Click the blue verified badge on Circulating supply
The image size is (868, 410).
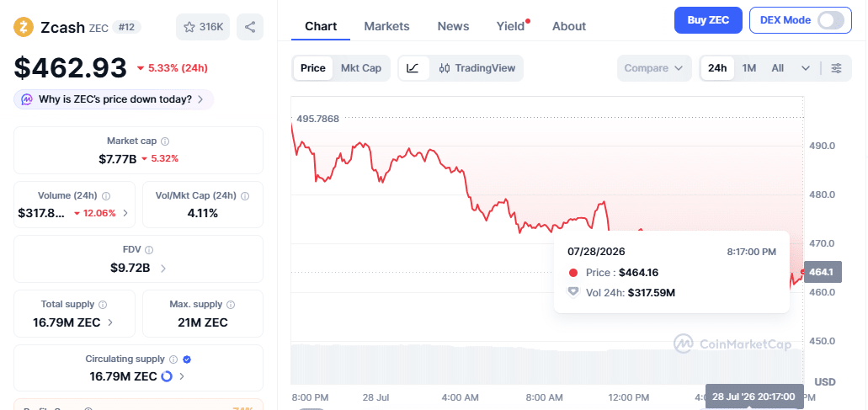187,359
